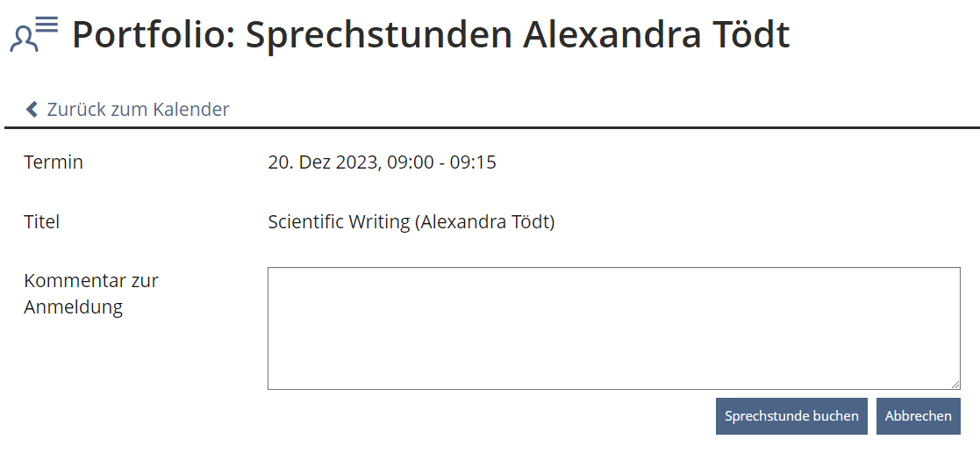Click the Termin field label
Screen dimensions: 980x454
tap(54, 162)
